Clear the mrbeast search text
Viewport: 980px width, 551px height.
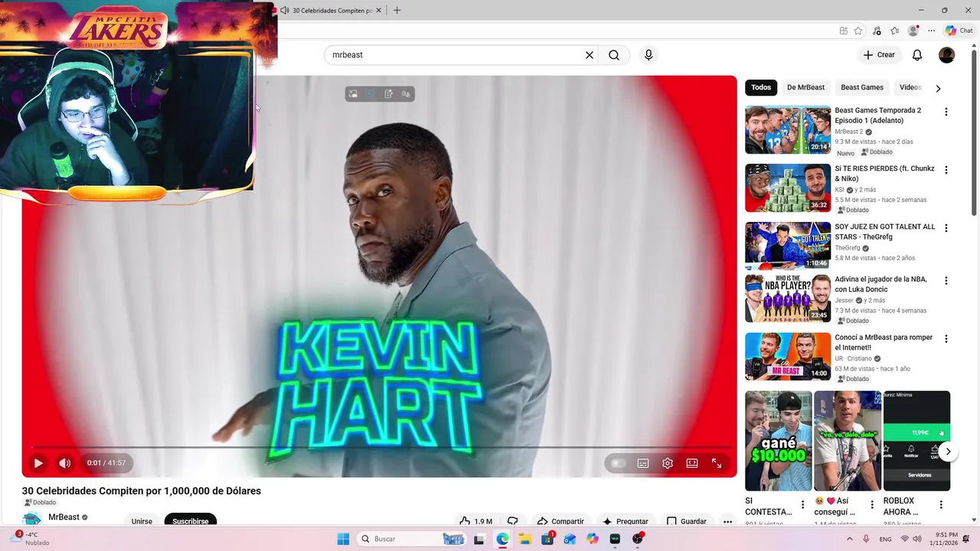(590, 55)
